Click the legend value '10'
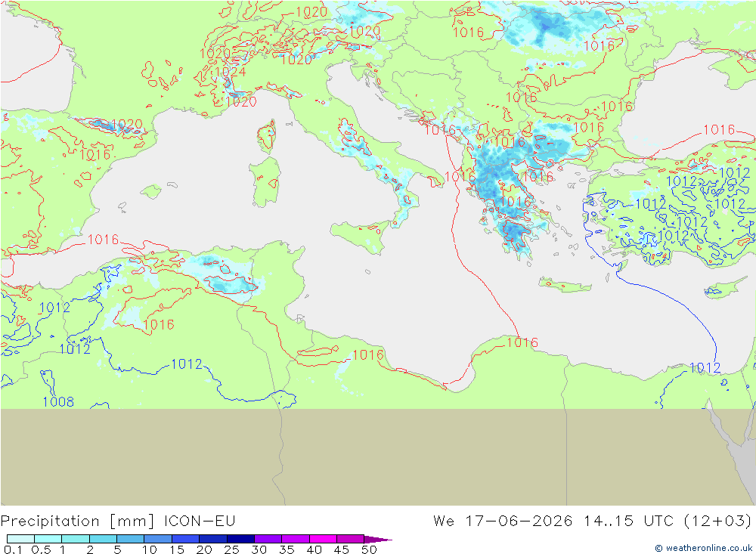The width and height of the screenshot is (756, 554). point(150,549)
